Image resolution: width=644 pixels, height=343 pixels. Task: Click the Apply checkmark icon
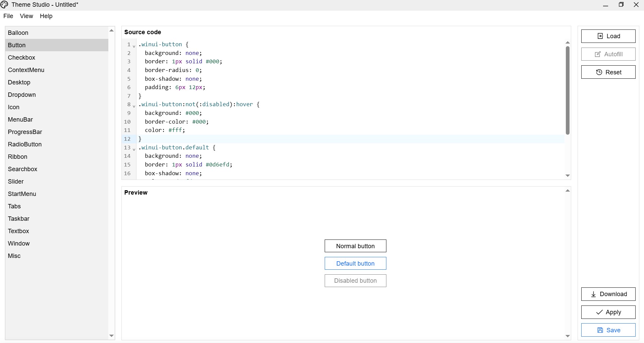point(599,312)
